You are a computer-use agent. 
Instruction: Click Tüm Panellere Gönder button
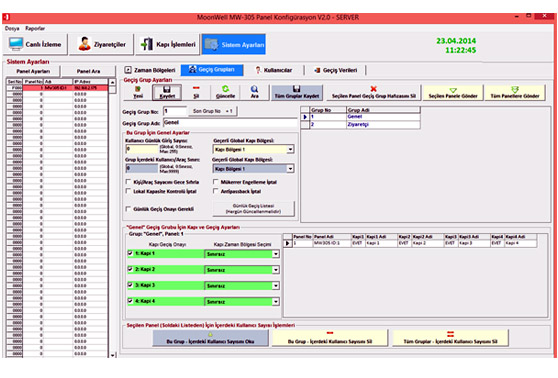click(x=515, y=92)
